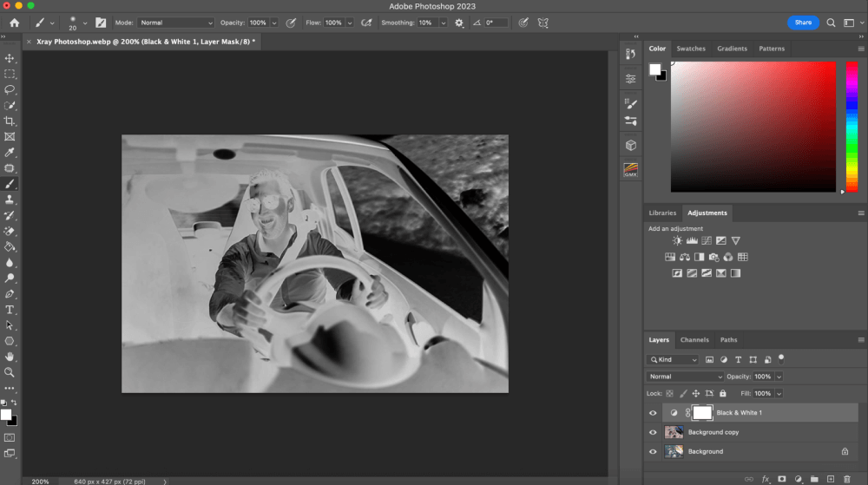Toggle the lock all layer option
The image size is (868, 485).
point(723,394)
